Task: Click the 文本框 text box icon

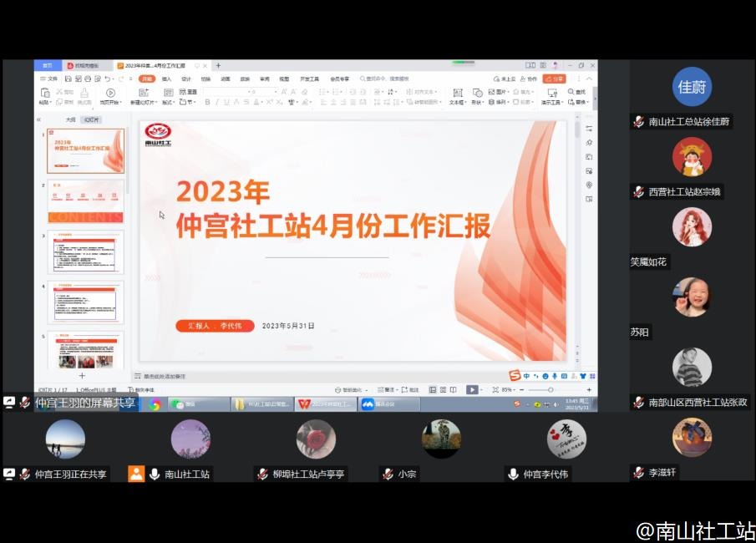Action: coord(457,93)
